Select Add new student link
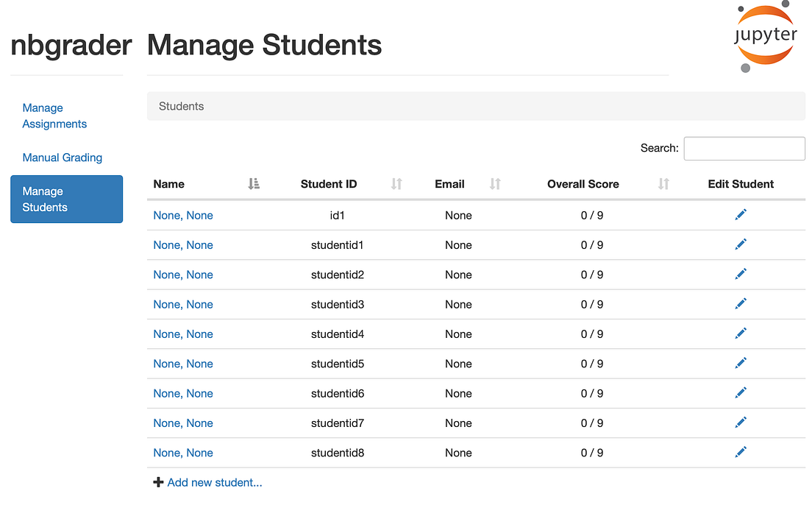812x505 pixels. pos(213,481)
